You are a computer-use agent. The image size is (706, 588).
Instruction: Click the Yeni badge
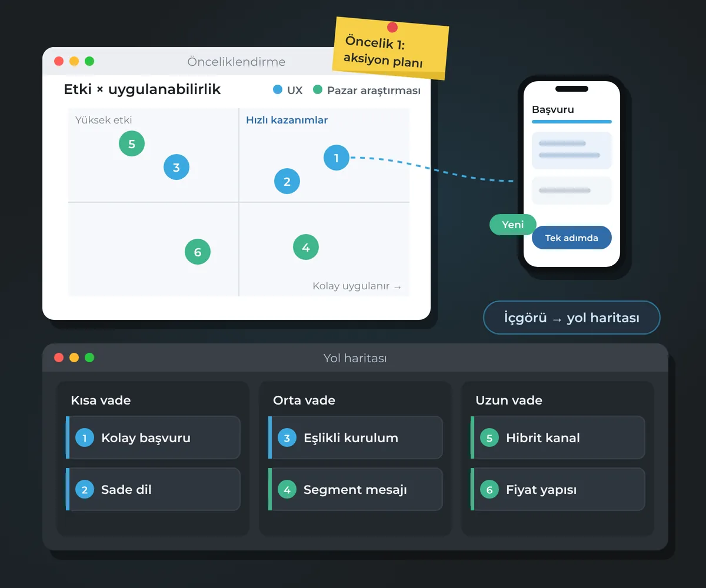coord(513,225)
